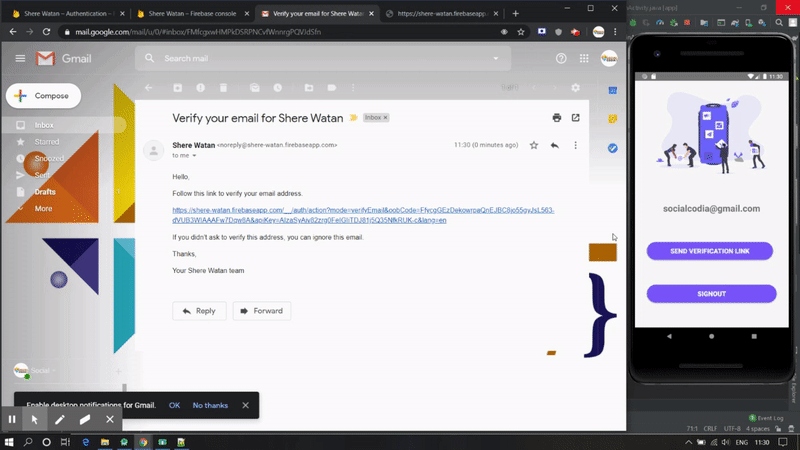The height and width of the screenshot is (450, 800).
Task: Accept desktop notifications with OK
Action: point(174,405)
